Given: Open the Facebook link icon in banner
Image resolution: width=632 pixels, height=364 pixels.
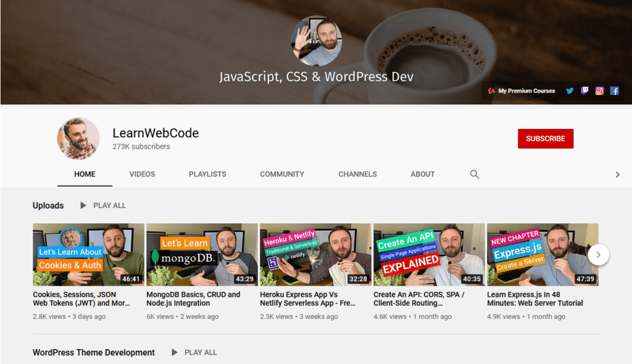Looking at the screenshot, I should 614,91.
